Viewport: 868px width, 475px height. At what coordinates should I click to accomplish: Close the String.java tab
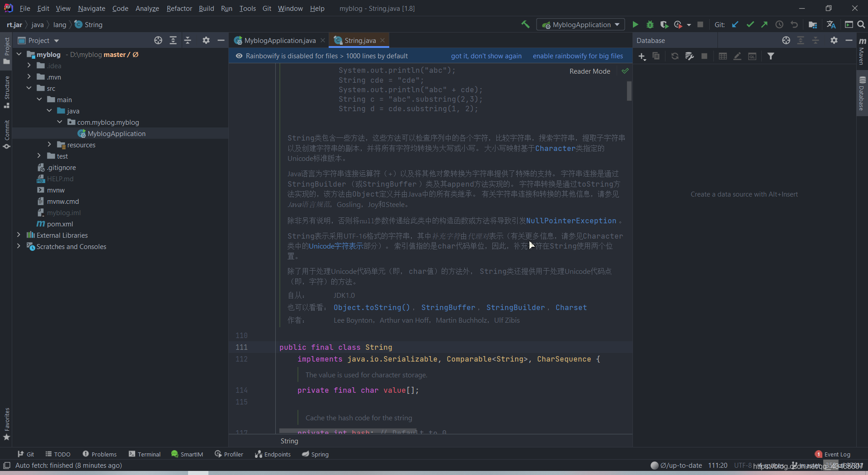click(382, 40)
